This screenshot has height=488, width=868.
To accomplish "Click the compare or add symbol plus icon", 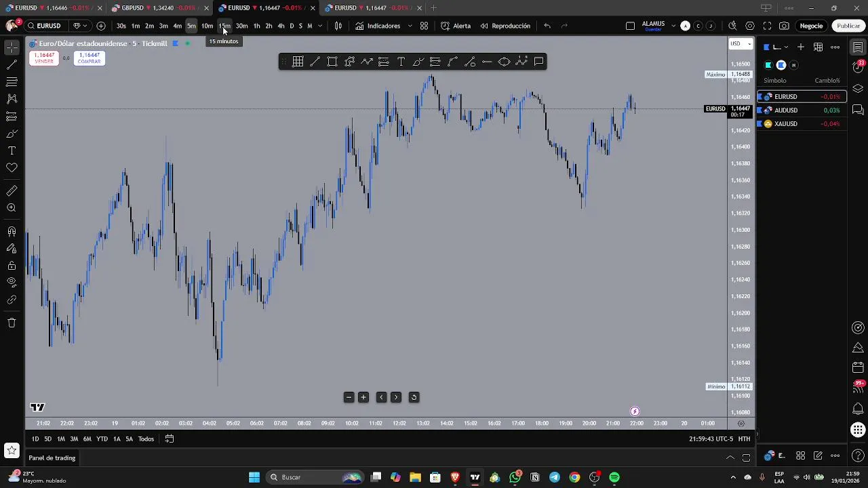I will [101, 26].
